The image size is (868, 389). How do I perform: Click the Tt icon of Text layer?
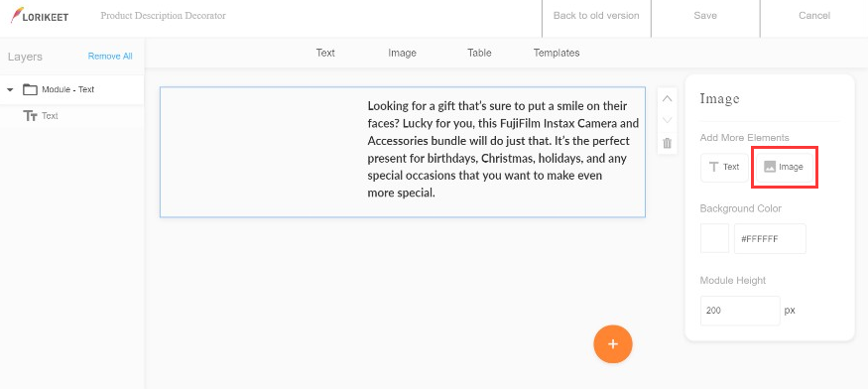pos(31,116)
